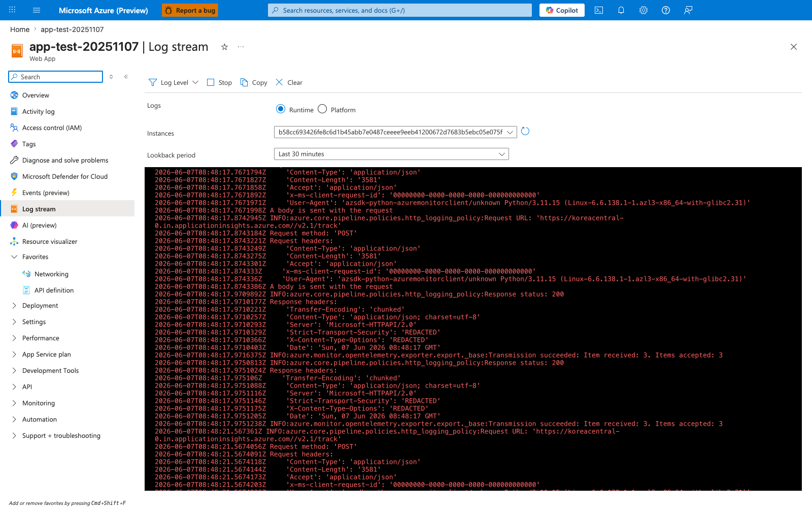
Task: Click the Diagnose wrench icon
Action: point(14,160)
